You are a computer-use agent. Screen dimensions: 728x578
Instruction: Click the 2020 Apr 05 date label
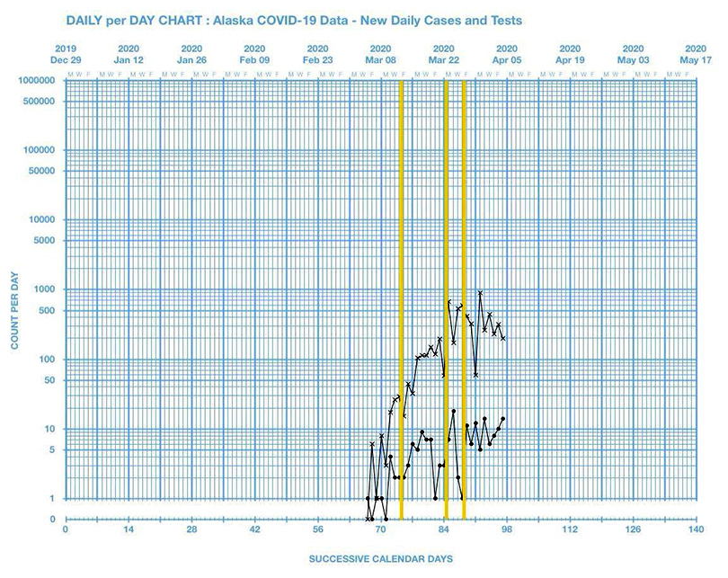[x=506, y=54]
